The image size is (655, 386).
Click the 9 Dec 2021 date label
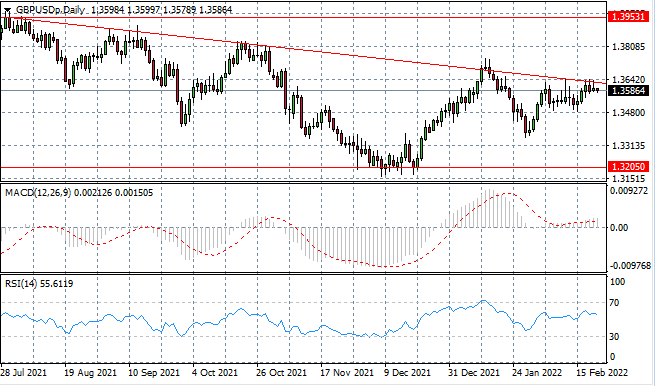407,372
